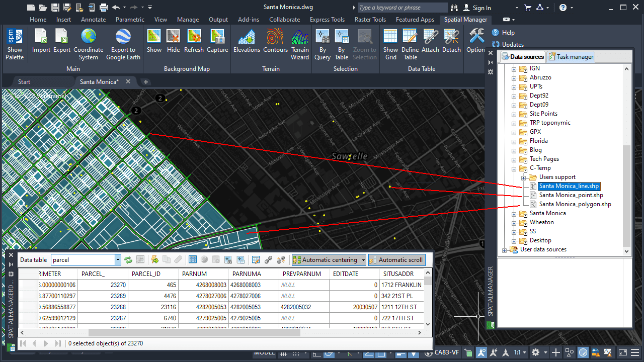The image size is (644, 362).
Task: Refresh the background map
Action: click(x=194, y=41)
